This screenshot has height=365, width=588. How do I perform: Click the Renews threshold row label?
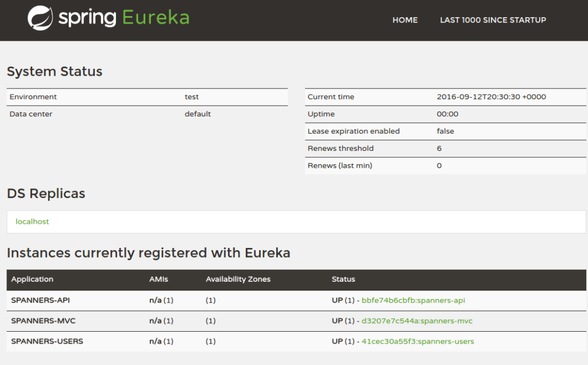tap(341, 149)
